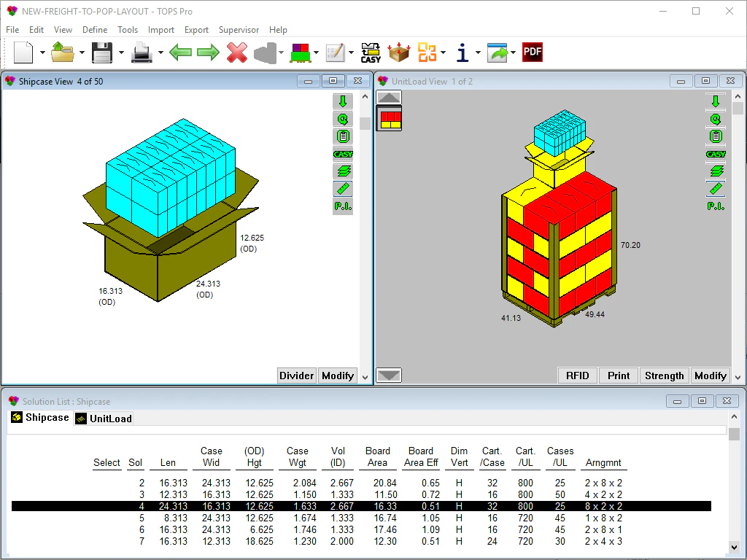Click the Divider button in Shipcase View
Viewport: 747px width, 560px height.
pos(296,376)
